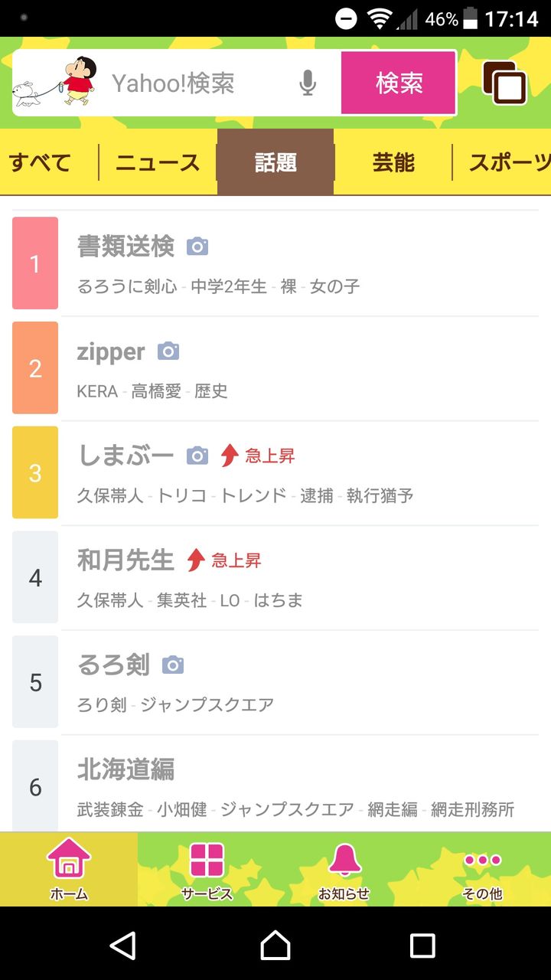This screenshot has height=980, width=551.
Task: Switch to the ニュース tab
Action: [158, 162]
